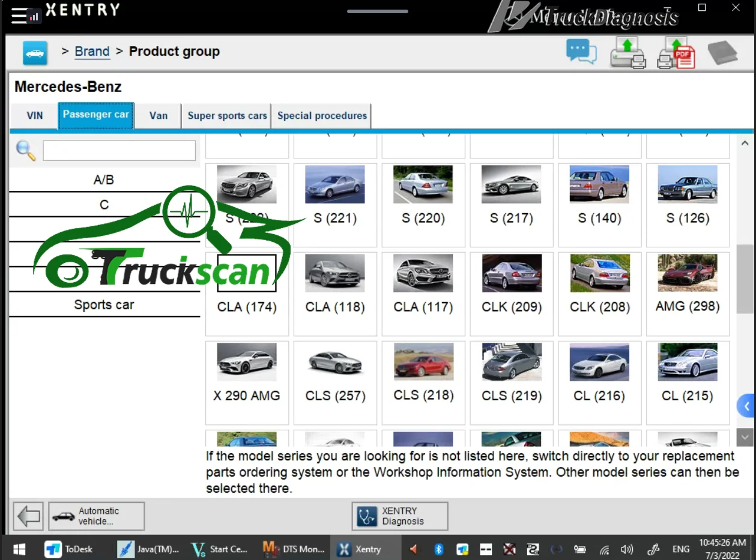Select the red CLS (218) tile
Image resolution: width=756 pixels, height=560 pixels.
point(423,382)
